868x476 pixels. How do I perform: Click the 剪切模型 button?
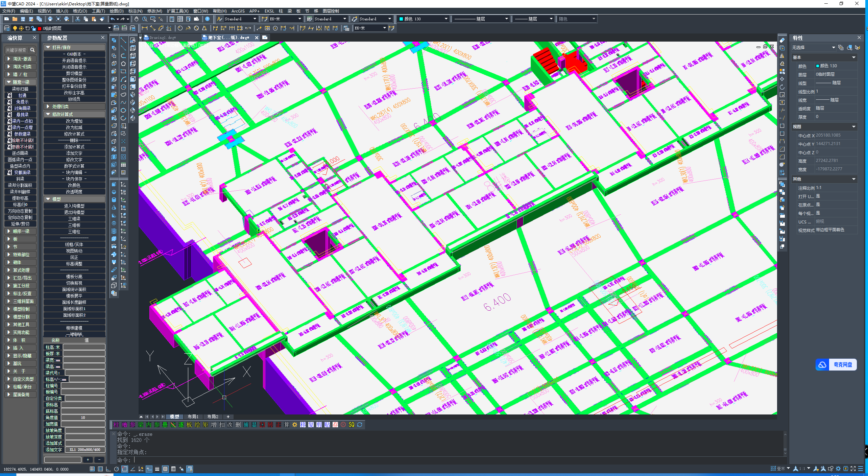point(74,73)
